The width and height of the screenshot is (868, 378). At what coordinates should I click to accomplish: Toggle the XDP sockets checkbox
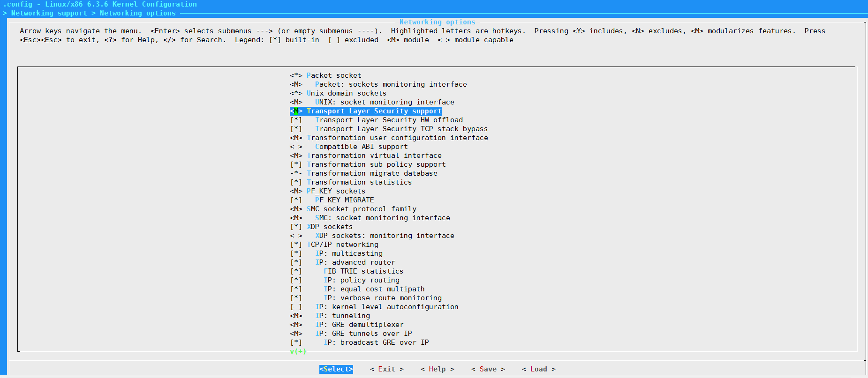coord(296,227)
